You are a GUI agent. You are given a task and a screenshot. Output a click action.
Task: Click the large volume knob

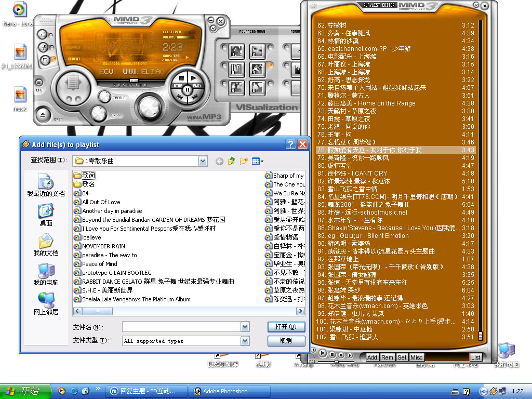click(x=150, y=107)
